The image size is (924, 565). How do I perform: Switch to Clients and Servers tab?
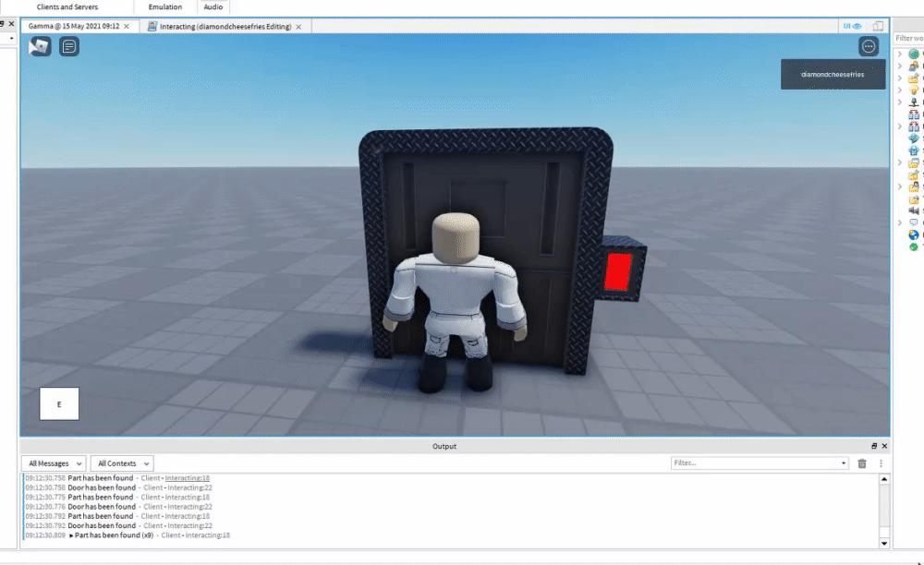point(67,7)
